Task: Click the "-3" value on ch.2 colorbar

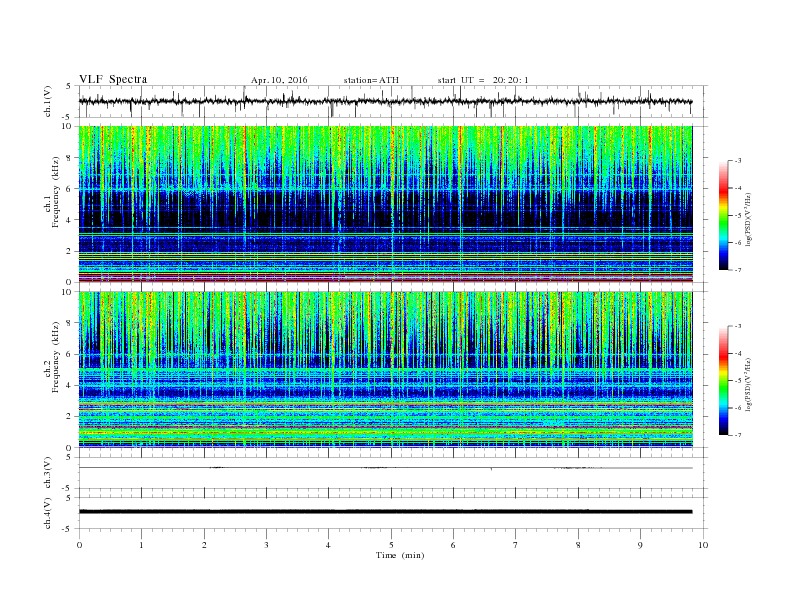Action: click(x=738, y=326)
